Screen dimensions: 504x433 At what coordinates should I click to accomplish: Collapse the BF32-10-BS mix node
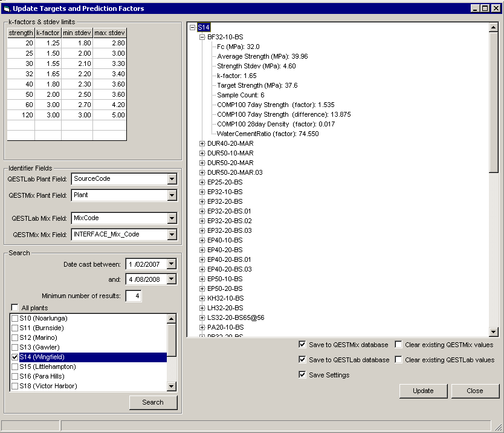[202, 37]
